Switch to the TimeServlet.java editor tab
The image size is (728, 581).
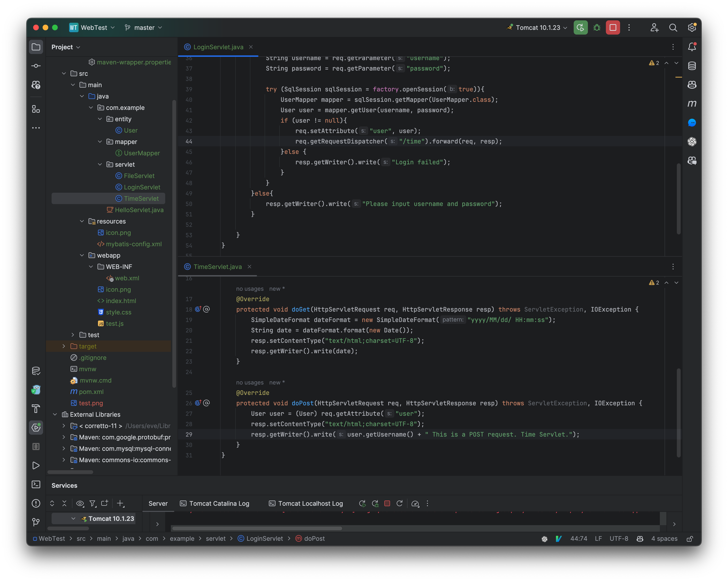tap(218, 267)
